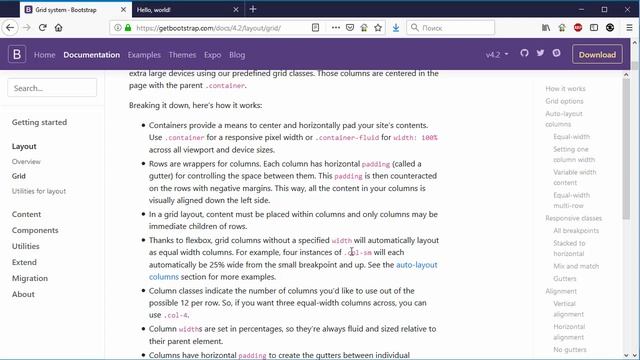The image size is (640, 360).
Task: Open Expo in Bootstrap navbar
Action: 212,55
